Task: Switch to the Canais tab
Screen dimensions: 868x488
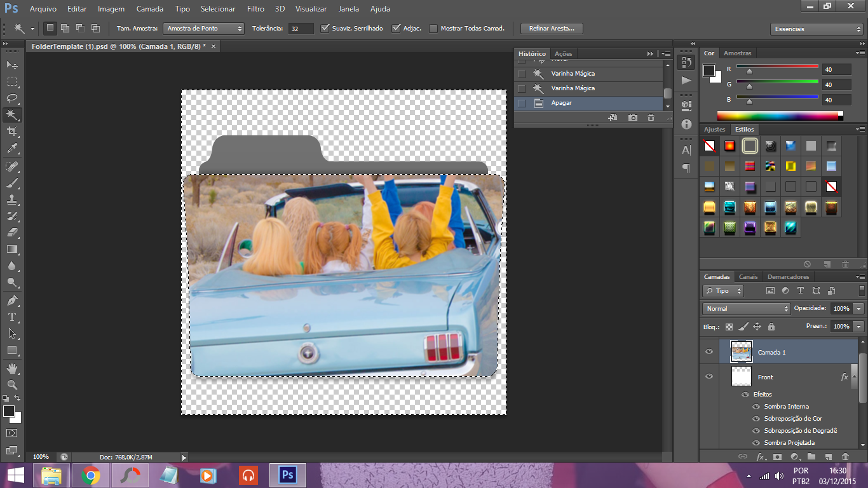Action: point(748,277)
